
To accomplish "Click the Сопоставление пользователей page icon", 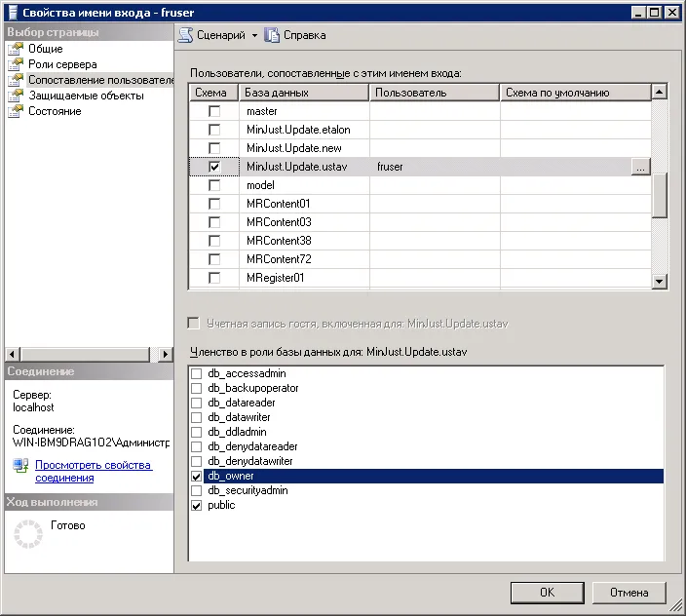I will [16, 80].
